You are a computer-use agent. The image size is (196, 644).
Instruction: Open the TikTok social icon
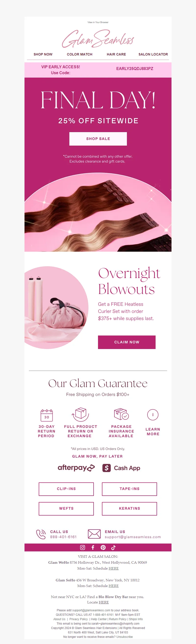pyautogui.click(x=113, y=547)
